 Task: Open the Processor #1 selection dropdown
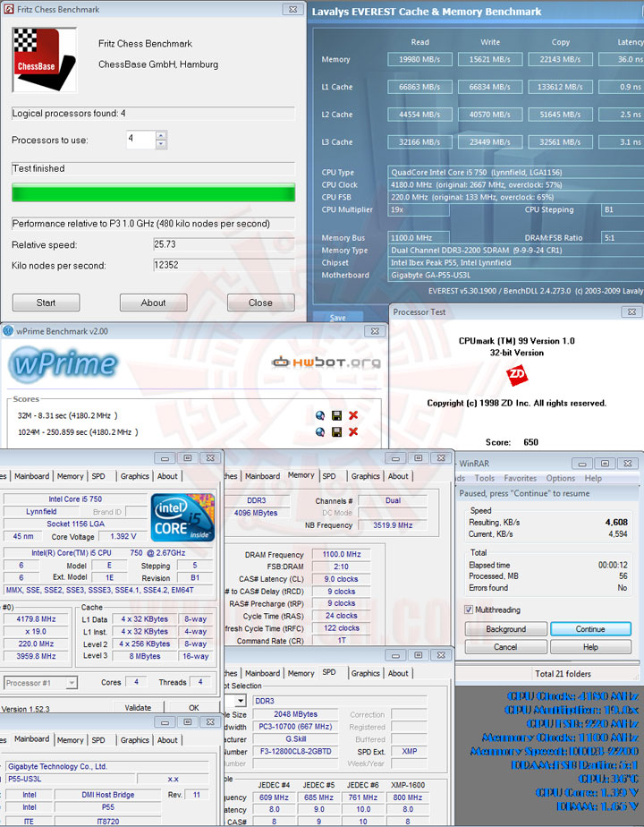point(72,683)
